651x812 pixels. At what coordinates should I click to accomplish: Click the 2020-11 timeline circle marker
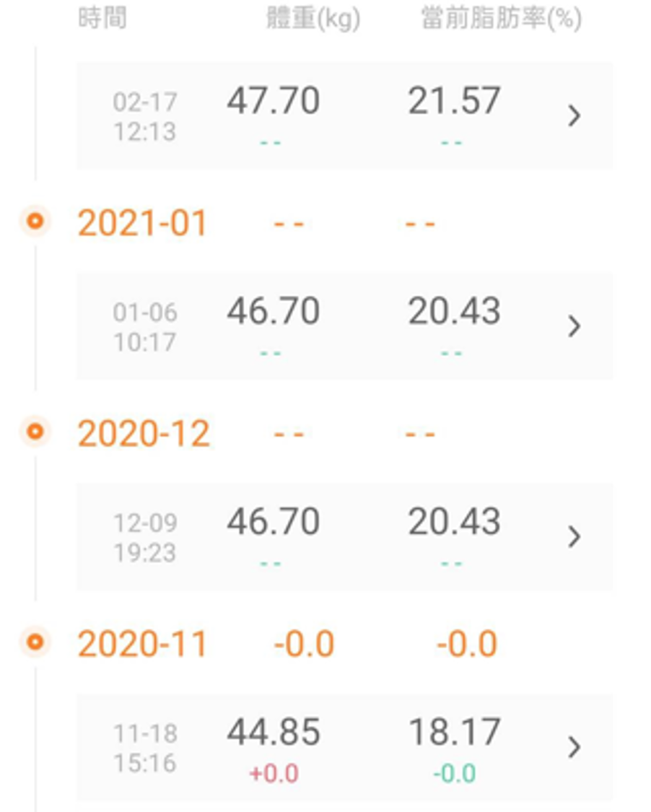click(x=35, y=642)
